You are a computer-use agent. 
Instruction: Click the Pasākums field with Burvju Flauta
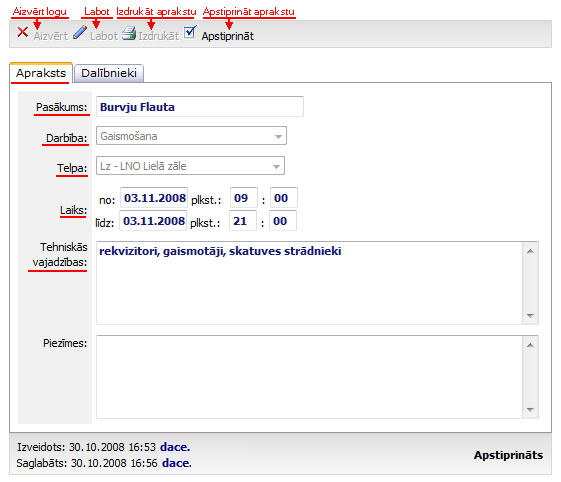point(200,107)
